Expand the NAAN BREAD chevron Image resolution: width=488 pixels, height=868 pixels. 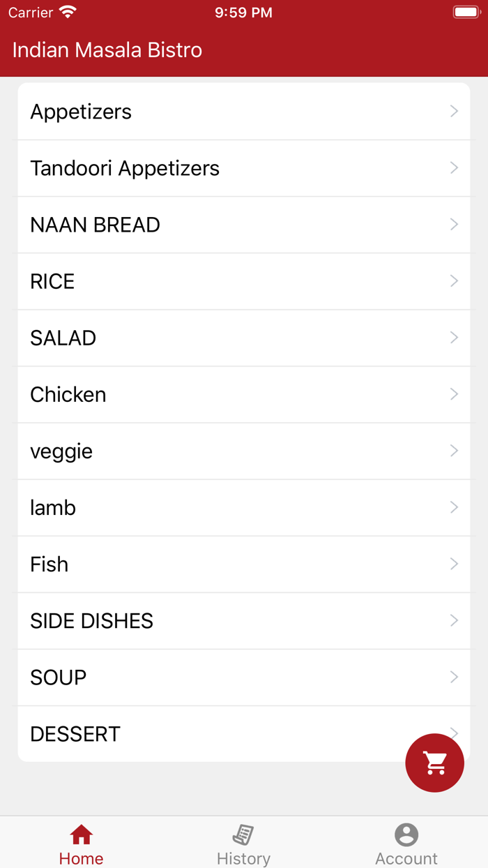point(454,224)
